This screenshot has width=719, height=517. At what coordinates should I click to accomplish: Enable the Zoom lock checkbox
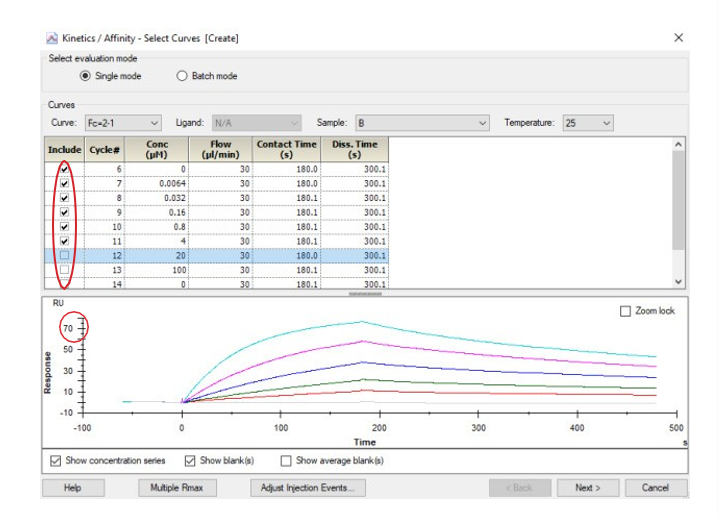(626, 311)
